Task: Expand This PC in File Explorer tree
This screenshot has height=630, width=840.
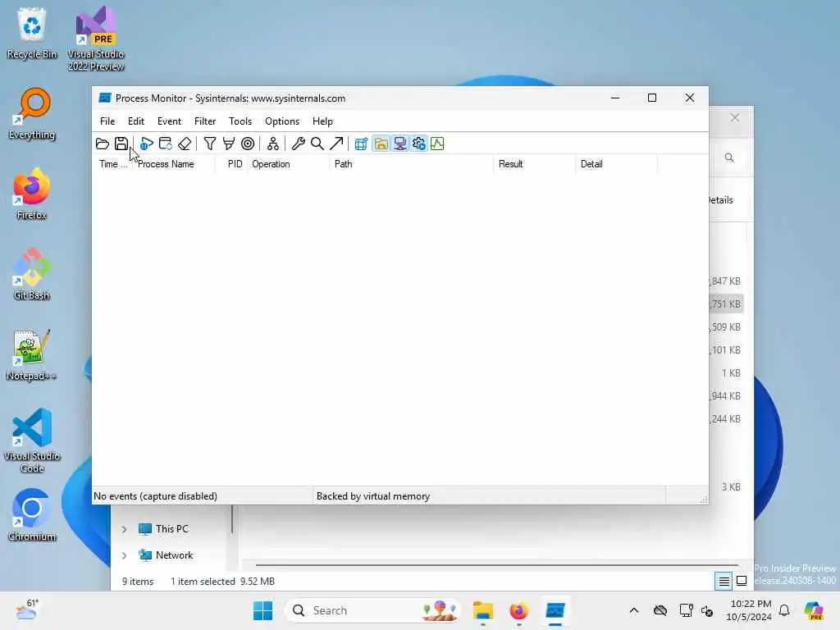Action: [x=125, y=529]
